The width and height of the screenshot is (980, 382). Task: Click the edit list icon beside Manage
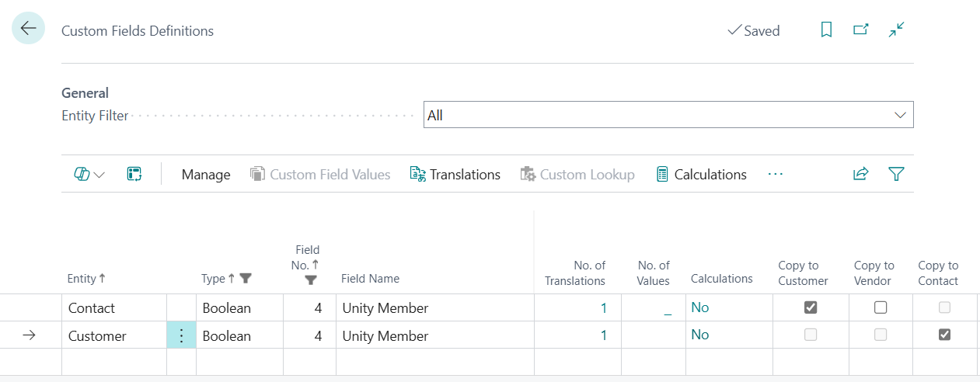(134, 175)
